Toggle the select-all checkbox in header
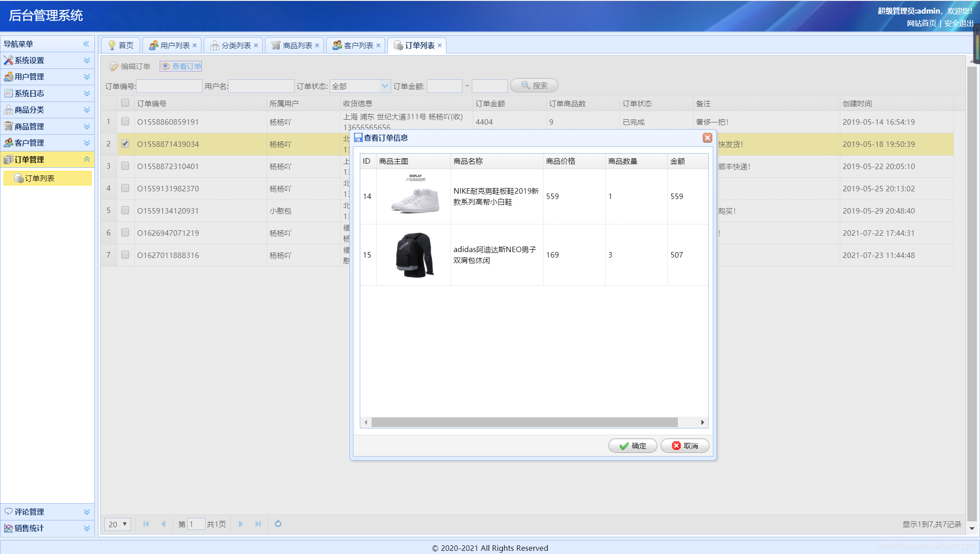The height and width of the screenshot is (554, 980). coord(125,103)
